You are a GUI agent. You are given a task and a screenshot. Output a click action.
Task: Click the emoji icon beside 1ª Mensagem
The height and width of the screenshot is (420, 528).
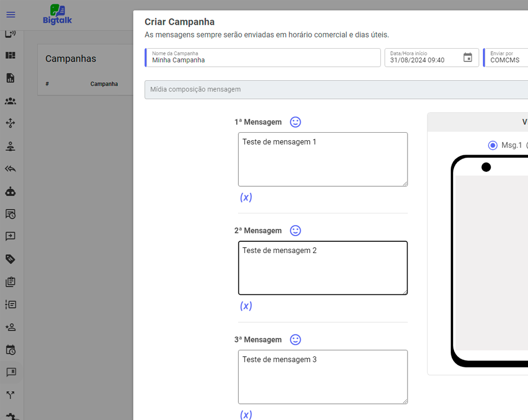click(x=296, y=122)
